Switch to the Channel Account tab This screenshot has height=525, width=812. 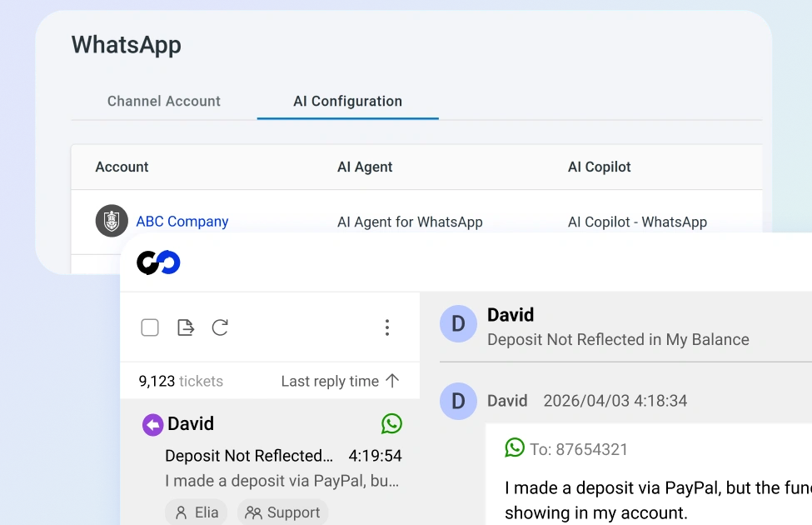[163, 101]
